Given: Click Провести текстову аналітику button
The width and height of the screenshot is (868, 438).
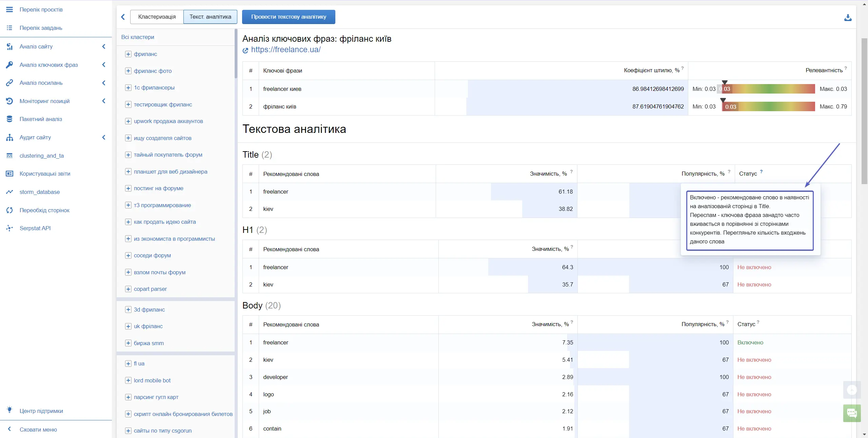Looking at the screenshot, I should click(289, 17).
